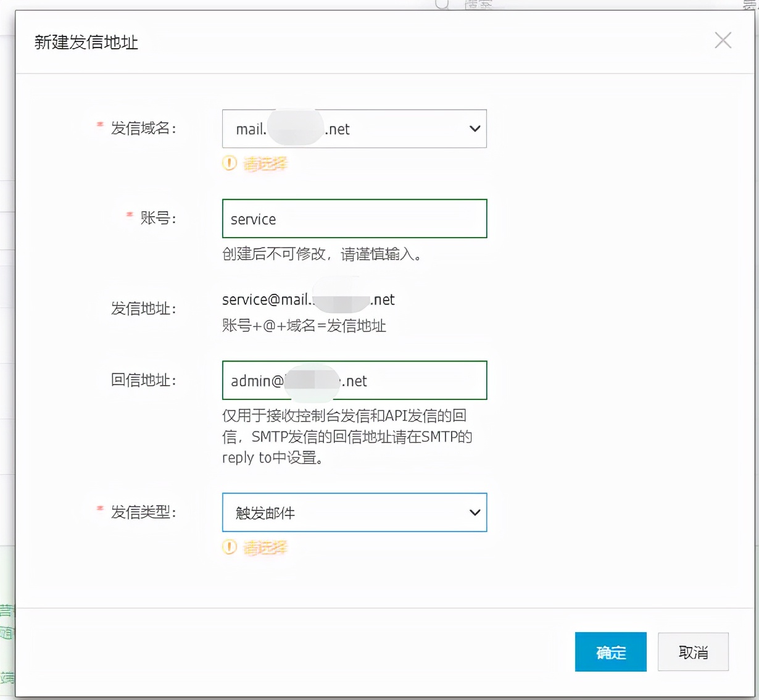Image resolution: width=759 pixels, height=700 pixels.
Task: Select the word service inside the account field
Action: pos(252,219)
